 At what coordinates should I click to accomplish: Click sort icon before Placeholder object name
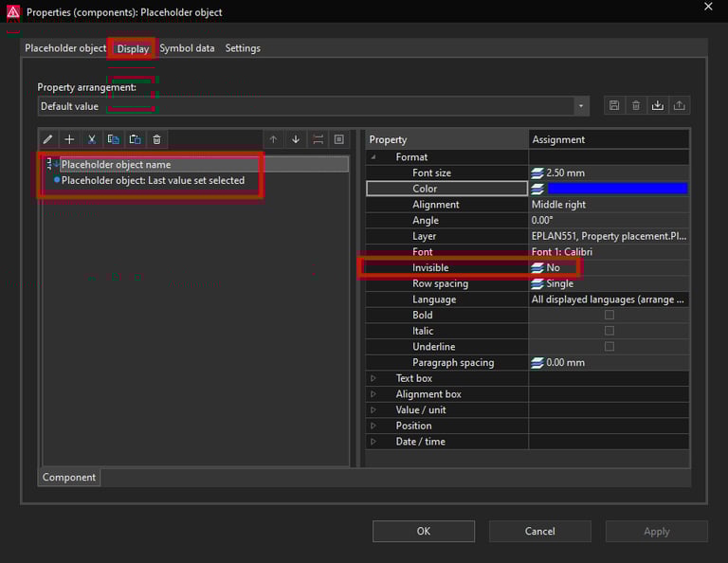[x=52, y=164]
